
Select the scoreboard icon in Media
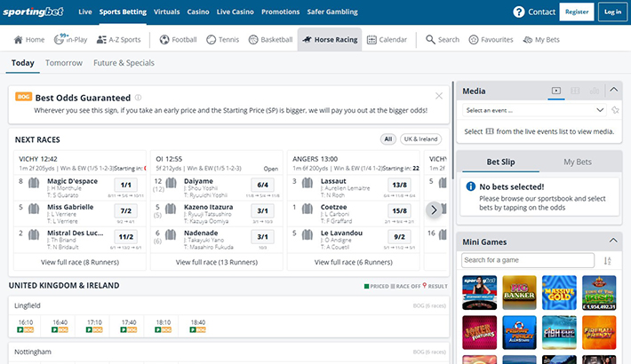(575, 91)
